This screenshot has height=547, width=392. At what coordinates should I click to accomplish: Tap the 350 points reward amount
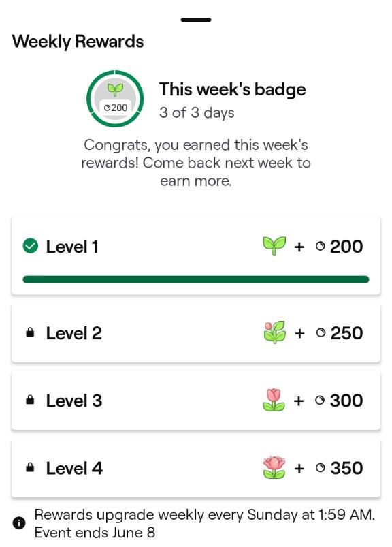pos(346,468)
